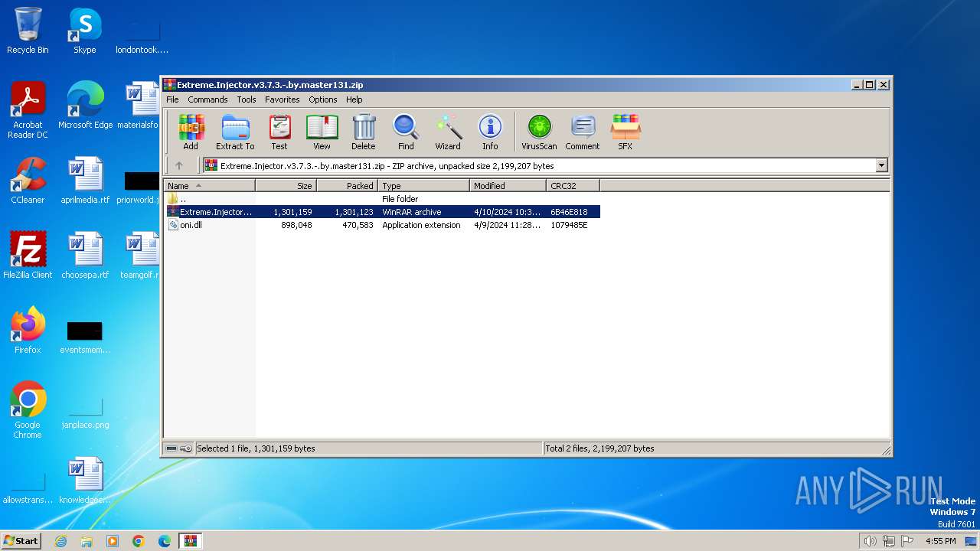Convert archive to SFX
Screen dimensions: 980x551
[x=626, y=132]
